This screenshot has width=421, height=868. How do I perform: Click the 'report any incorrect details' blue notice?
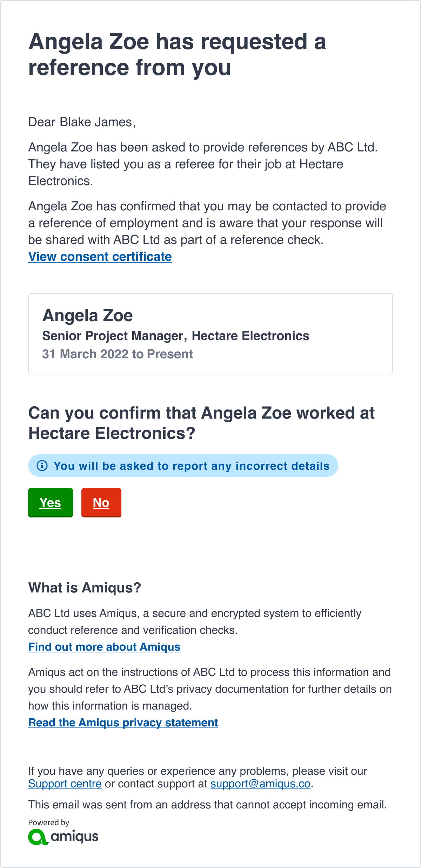click(x=183, y=466)
